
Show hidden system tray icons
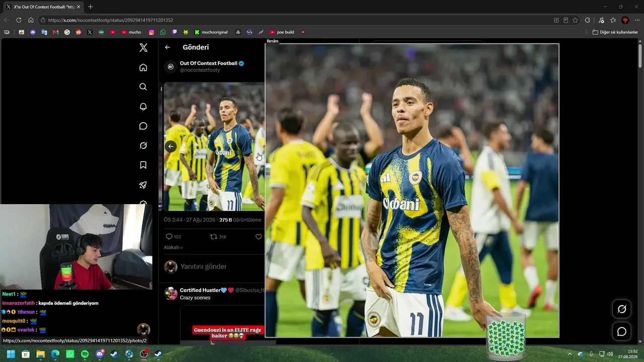tap(570, 354)
